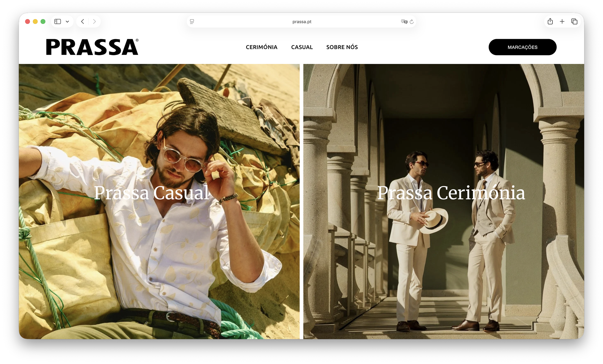Click the Reader view icon in address bar
This screenshot has height=364, width=603.
tap(192, 21)
